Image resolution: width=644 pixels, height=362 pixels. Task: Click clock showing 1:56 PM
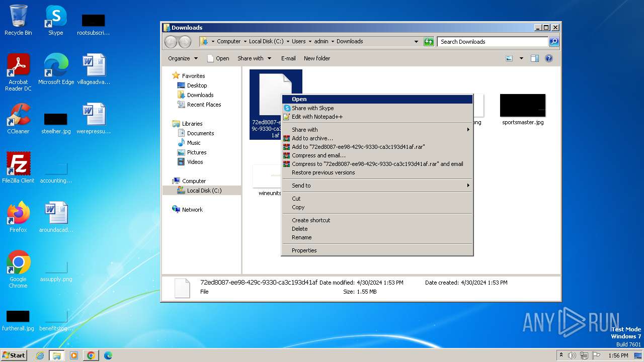pyautogui.click(x=618, y=355)
